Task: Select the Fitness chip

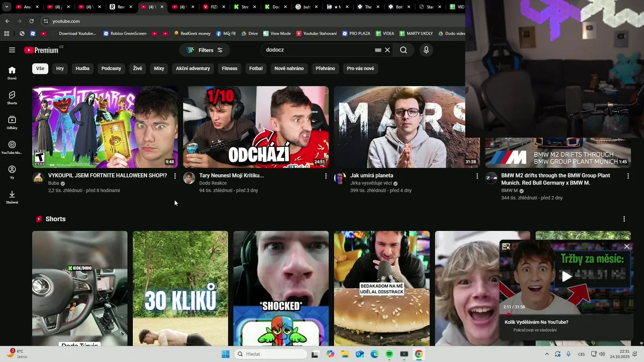Action: click(229, 68)
